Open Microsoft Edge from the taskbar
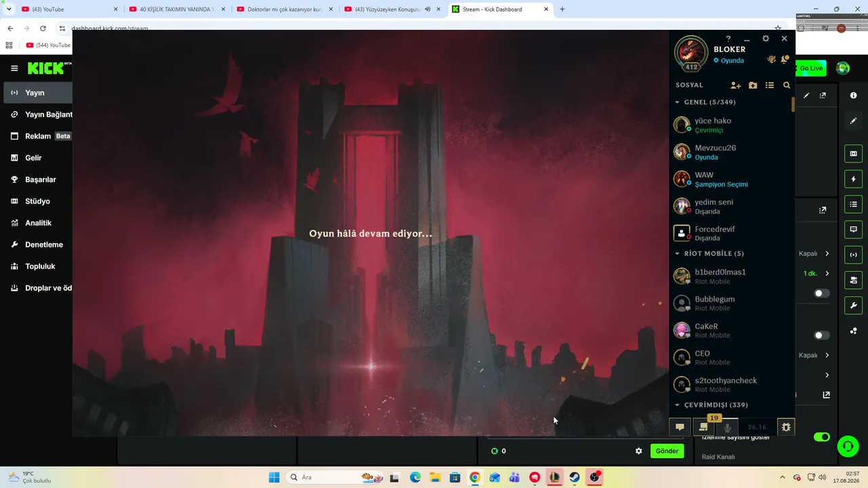This screenshot has height=488, width=868. (x=414, y=477)
